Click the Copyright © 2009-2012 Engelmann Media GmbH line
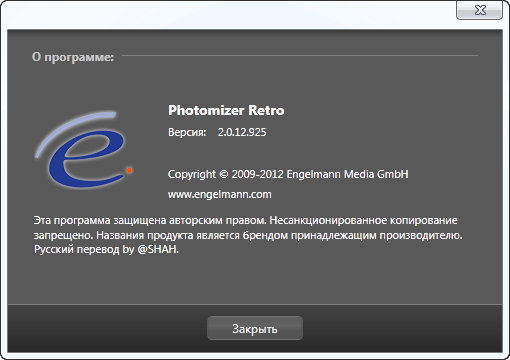This screenshot has height=360, width=510. click(288, 174)
